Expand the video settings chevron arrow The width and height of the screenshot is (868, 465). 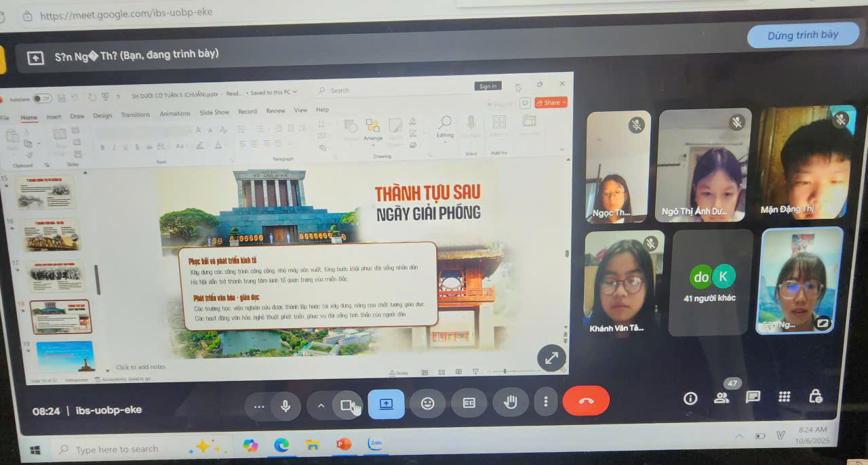pos(321,406)
